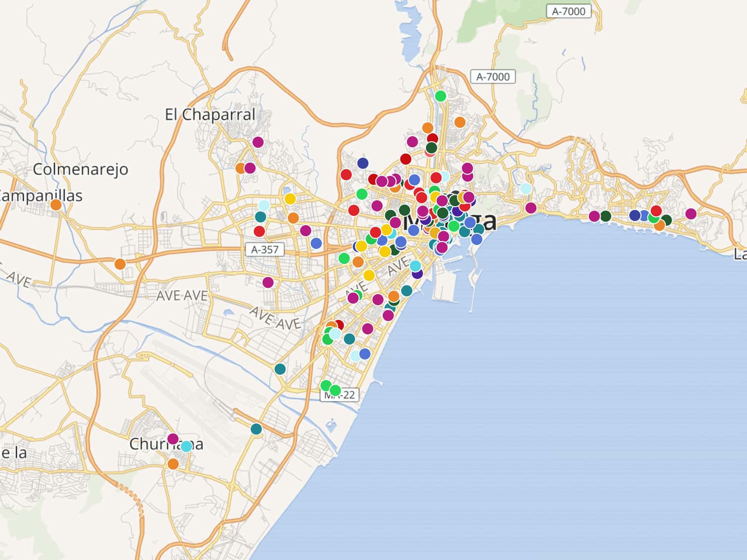
Task: Click the El Chaparral place label
Action: [x=210, y=115]
